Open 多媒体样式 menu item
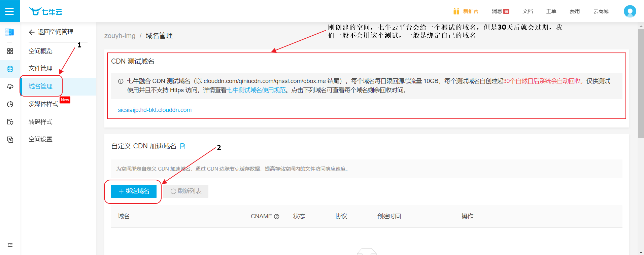Image resolution: width=644 pixels, height=255 pixels. pos(43,104)
